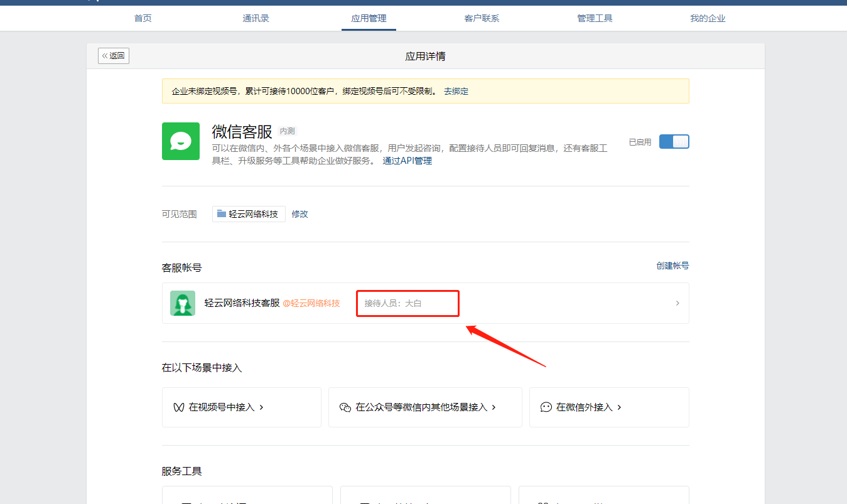Click the 去绑定 link in the notice
Screen dimensions: 847x504
pyautogui.click(x=456, y=91)
